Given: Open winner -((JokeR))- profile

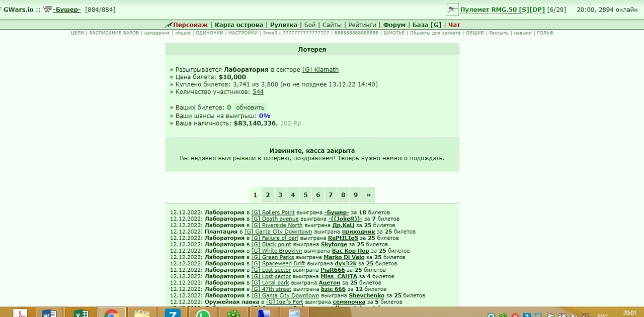Looking at the screenshot, I should coord(345,219).
